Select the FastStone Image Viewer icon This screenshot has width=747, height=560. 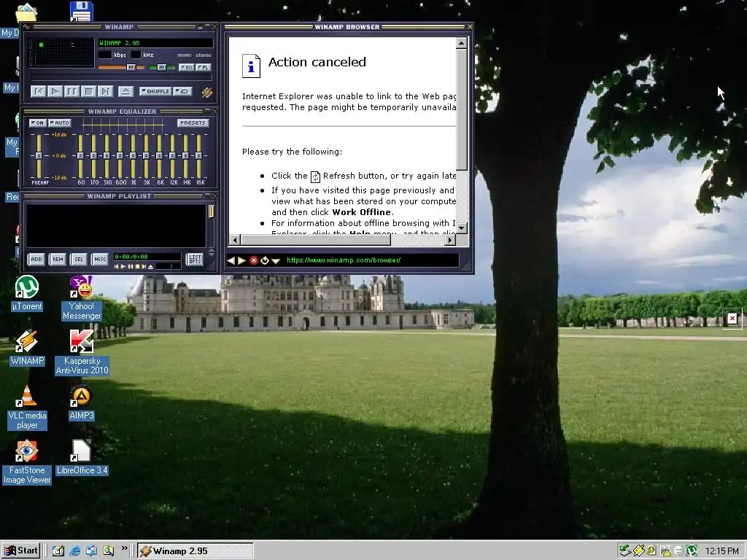point(27,462)
